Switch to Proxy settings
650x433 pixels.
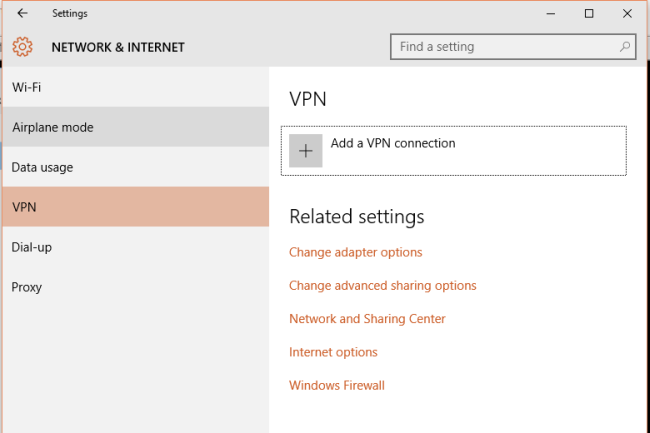[27, 287]
